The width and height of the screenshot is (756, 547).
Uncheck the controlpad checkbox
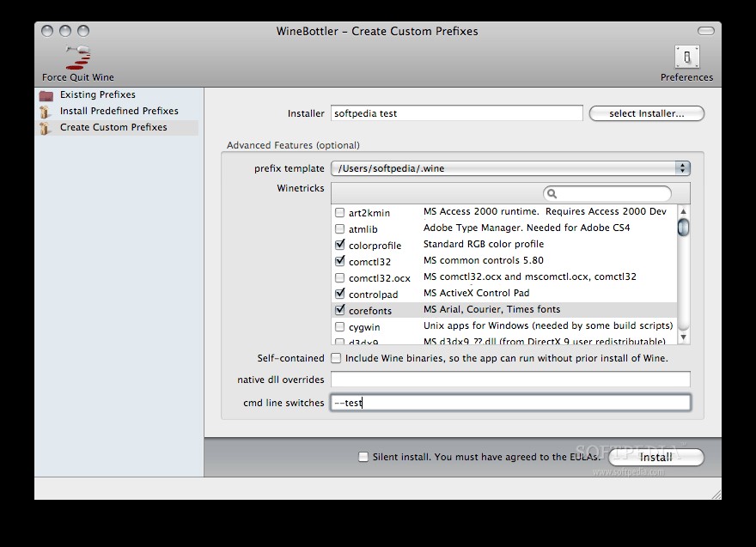[340, 294]
